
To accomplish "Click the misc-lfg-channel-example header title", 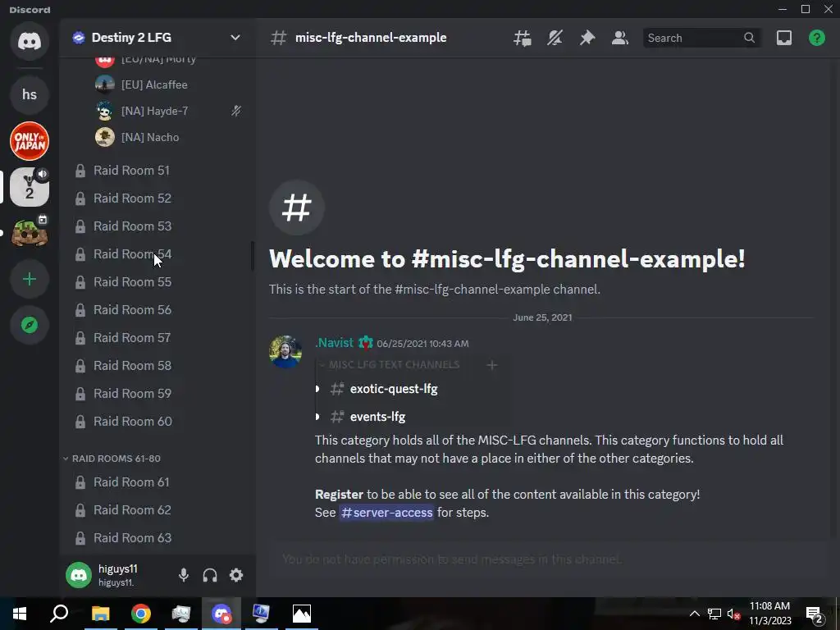I will (x=371, y=38).
